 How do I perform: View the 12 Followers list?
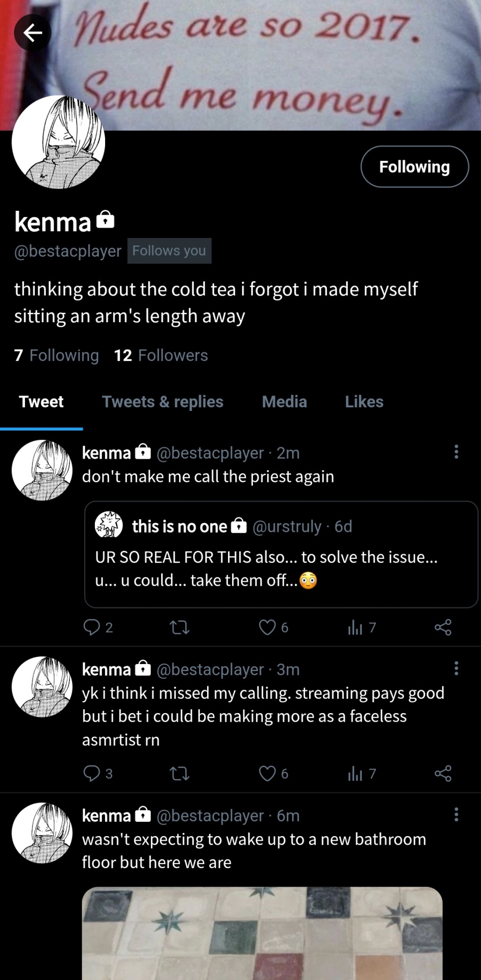[161, 355]
